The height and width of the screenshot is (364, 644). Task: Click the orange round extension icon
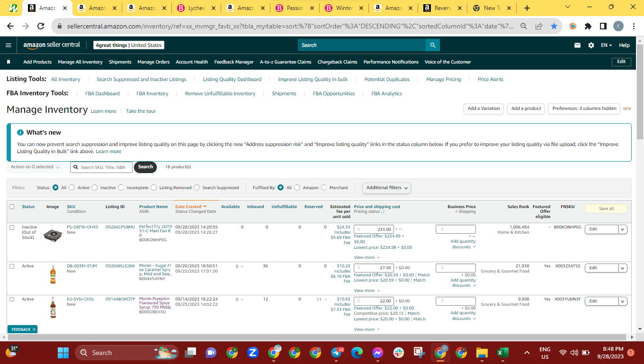573,27
